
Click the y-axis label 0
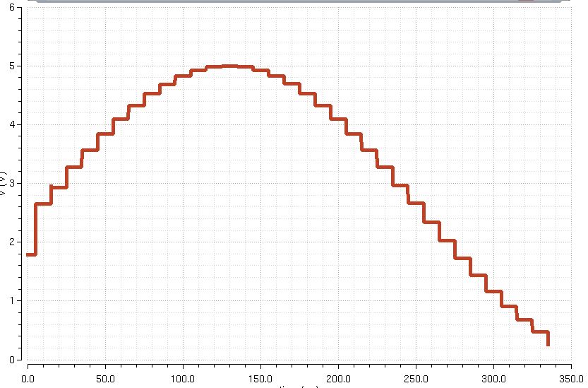click(x=13, y=360)
